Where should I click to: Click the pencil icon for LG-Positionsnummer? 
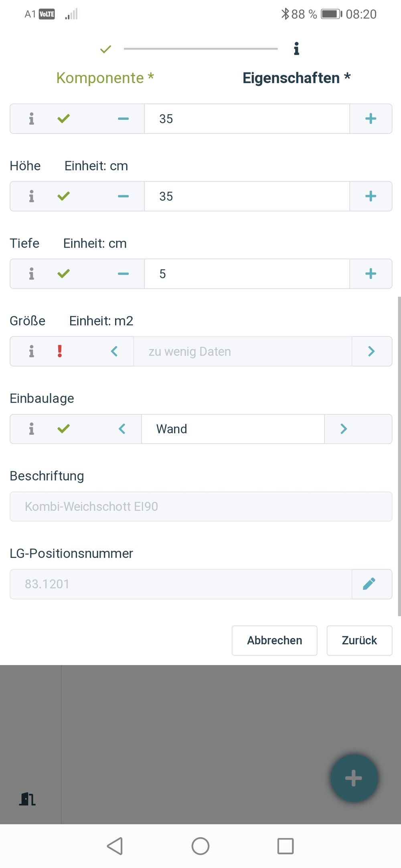point(369,584)
